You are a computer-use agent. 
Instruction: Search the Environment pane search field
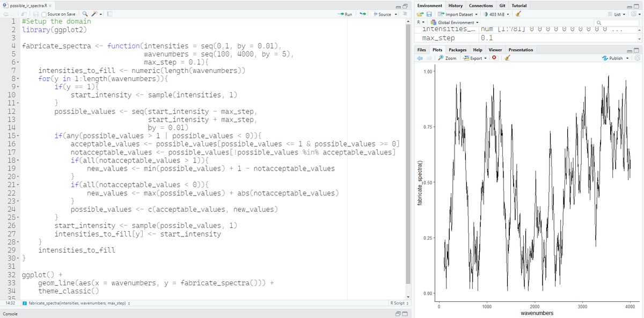616,23
